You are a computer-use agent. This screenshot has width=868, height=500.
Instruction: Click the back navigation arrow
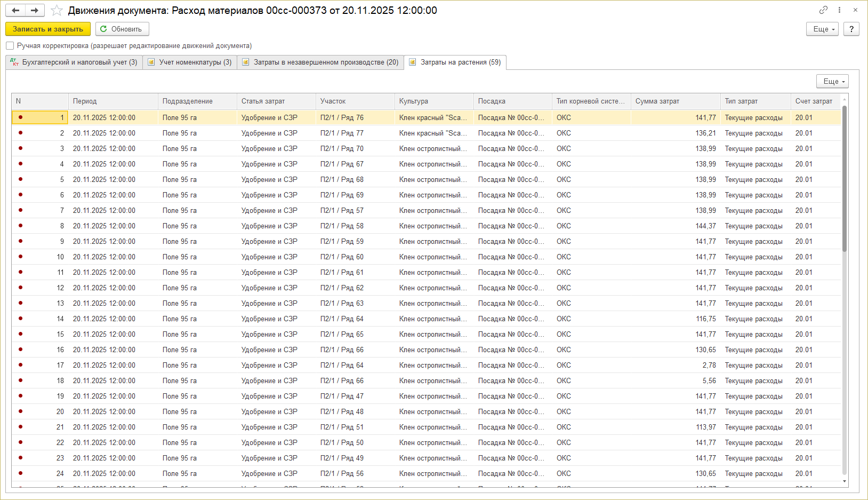pyautogui.click(x=15, y=11)
